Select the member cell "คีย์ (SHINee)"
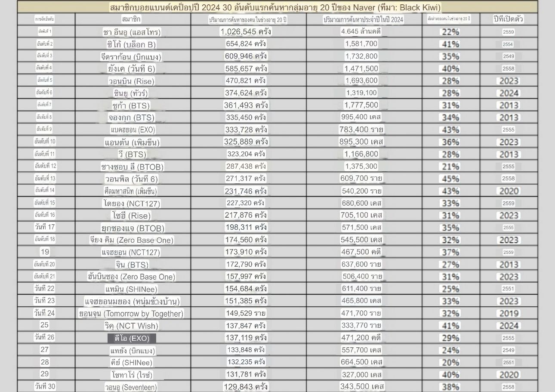Viewport: 555px width, 392px height. coord(131,363)
